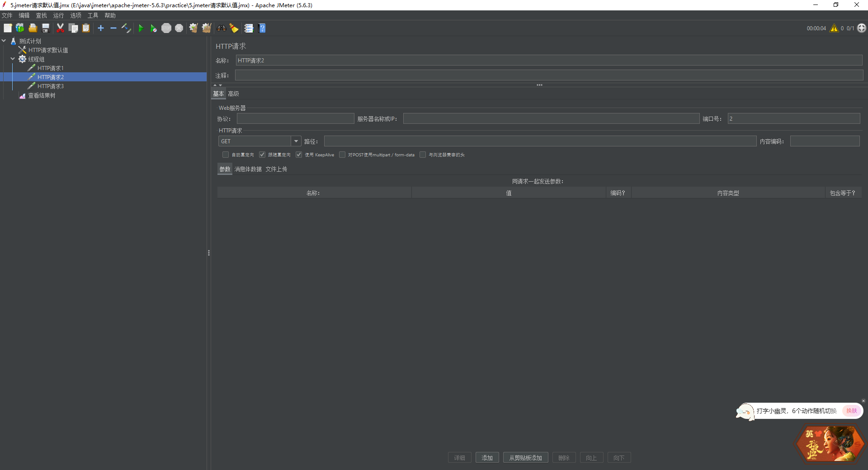Click the Clear results broom icon
Image resolution: width=868 pixels, height=470 pixels.
click(x=193, y=28)
